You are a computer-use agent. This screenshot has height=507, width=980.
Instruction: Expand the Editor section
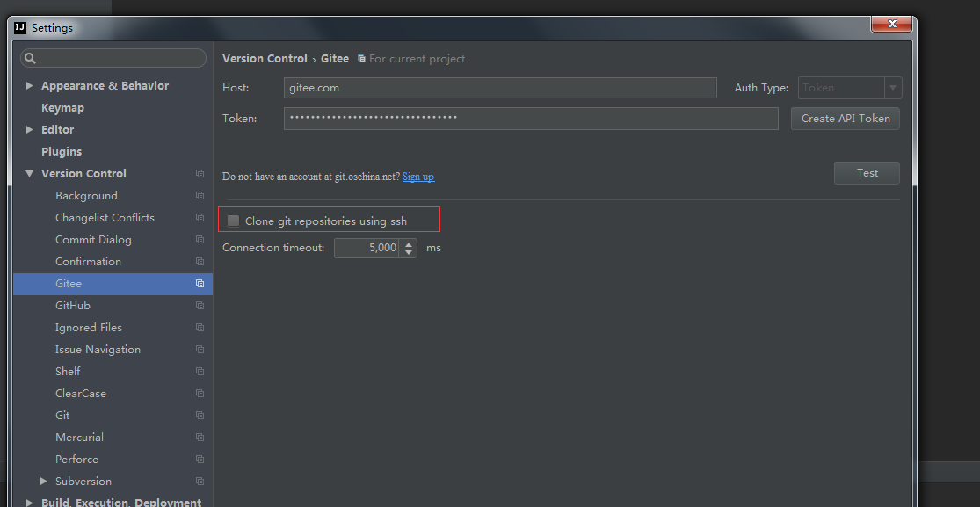coord(29,129)
